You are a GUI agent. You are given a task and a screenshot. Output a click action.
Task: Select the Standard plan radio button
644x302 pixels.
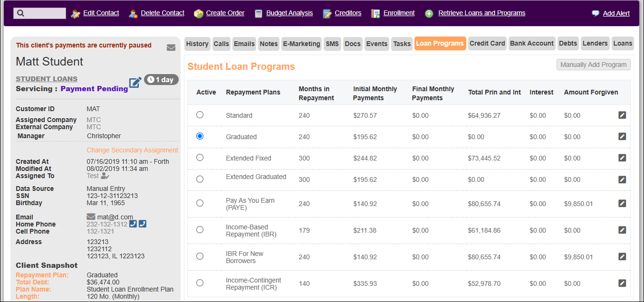(x=200, y=114)
